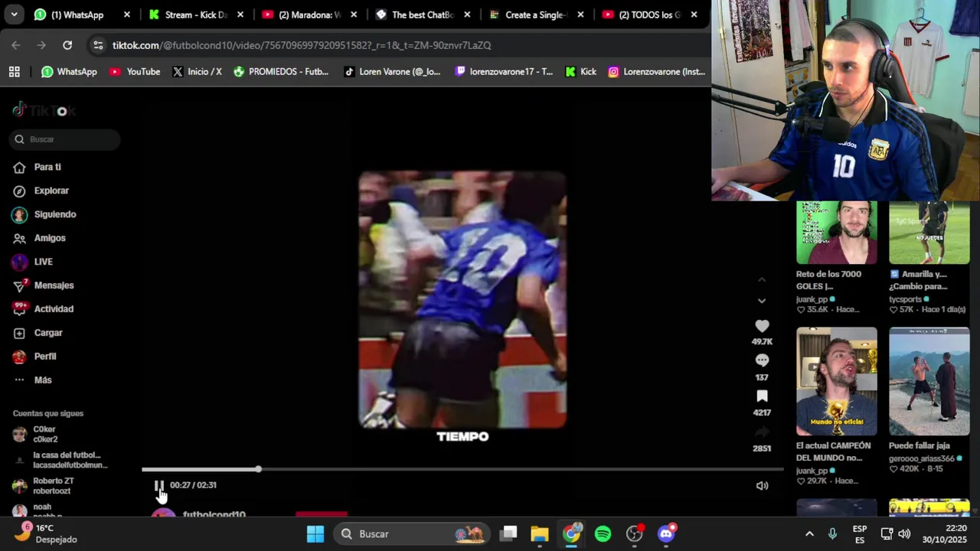Save video with bookmark icon
The width and height of the screenshot is (980, 551).
tap(762, 396)
